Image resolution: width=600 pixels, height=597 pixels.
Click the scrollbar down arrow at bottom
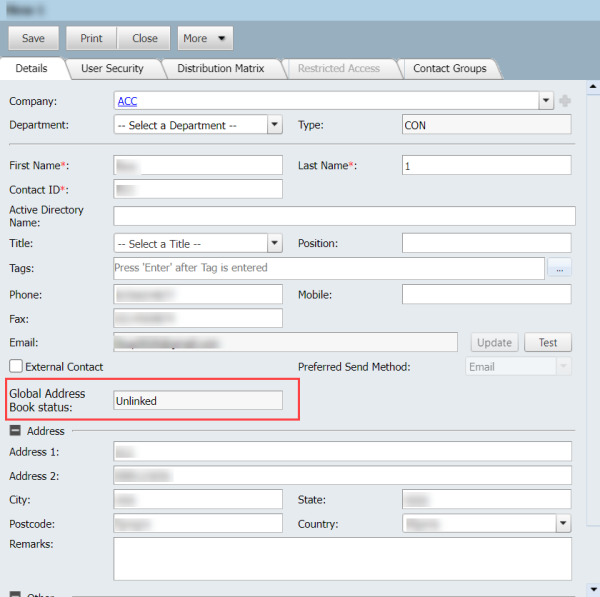click(592, 589)
